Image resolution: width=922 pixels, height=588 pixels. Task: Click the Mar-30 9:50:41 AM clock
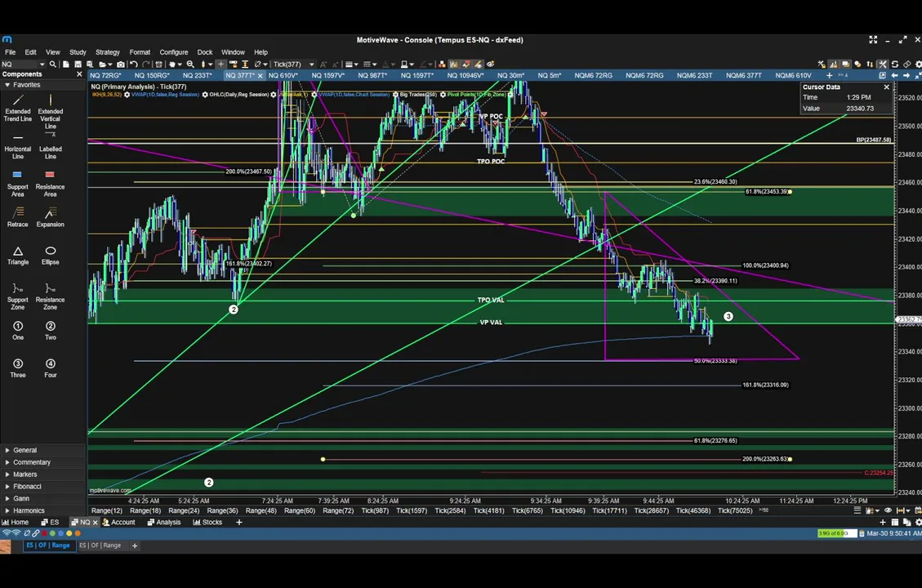coord(893,533)
